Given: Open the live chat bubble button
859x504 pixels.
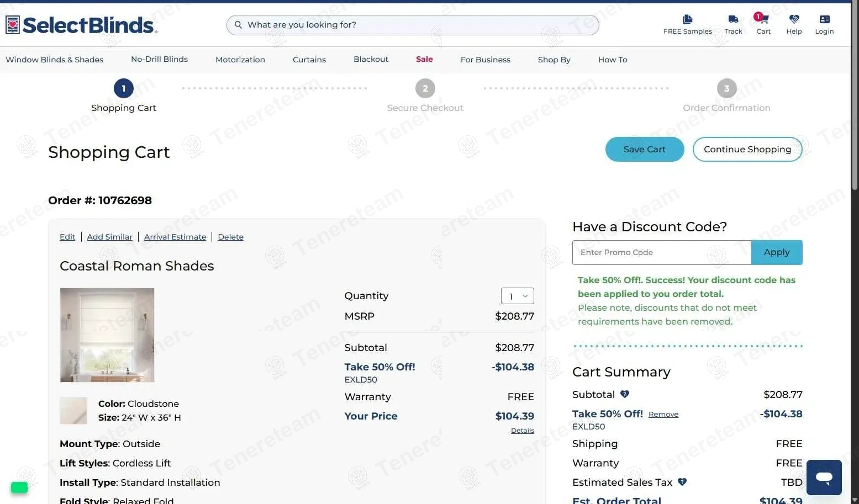Looking at the screenshot, I should pos(824,478).
